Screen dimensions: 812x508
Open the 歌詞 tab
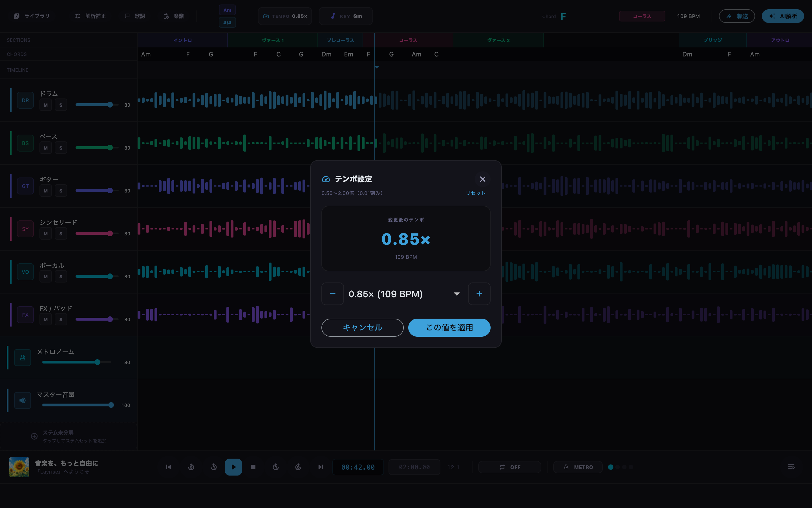135,16
